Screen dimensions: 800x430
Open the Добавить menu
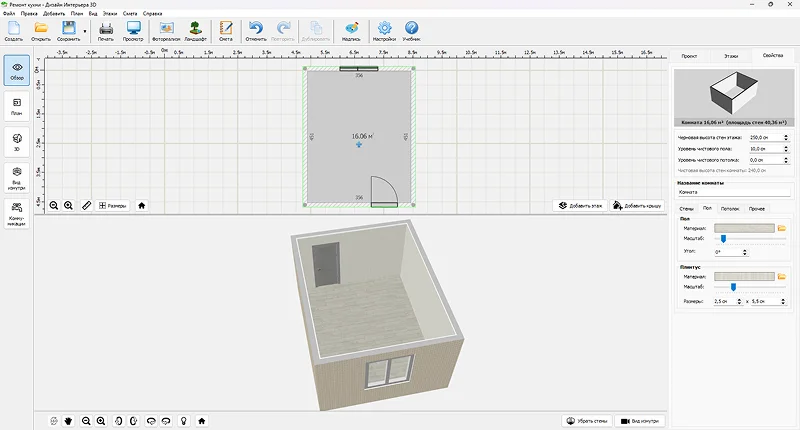coord(54,14)
